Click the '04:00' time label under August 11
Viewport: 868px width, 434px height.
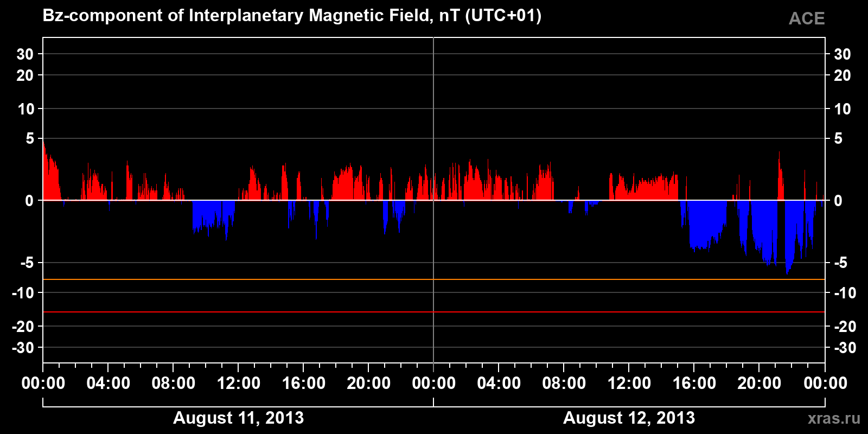[108, 384]
